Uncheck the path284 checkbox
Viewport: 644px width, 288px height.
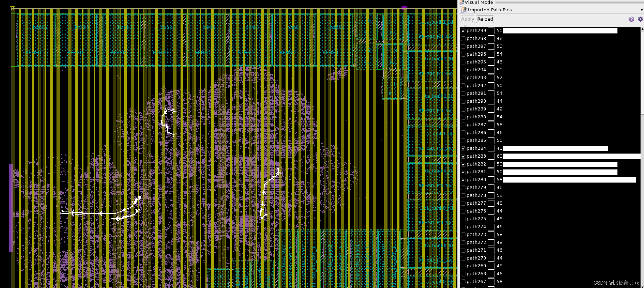tap(463, 149)
